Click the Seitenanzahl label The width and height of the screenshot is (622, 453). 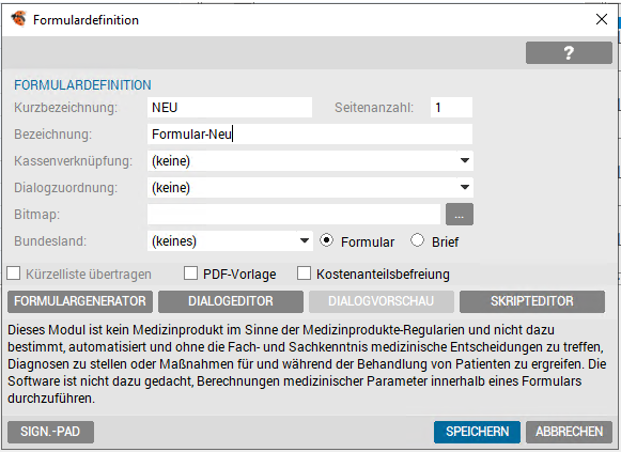pos(374,107)
